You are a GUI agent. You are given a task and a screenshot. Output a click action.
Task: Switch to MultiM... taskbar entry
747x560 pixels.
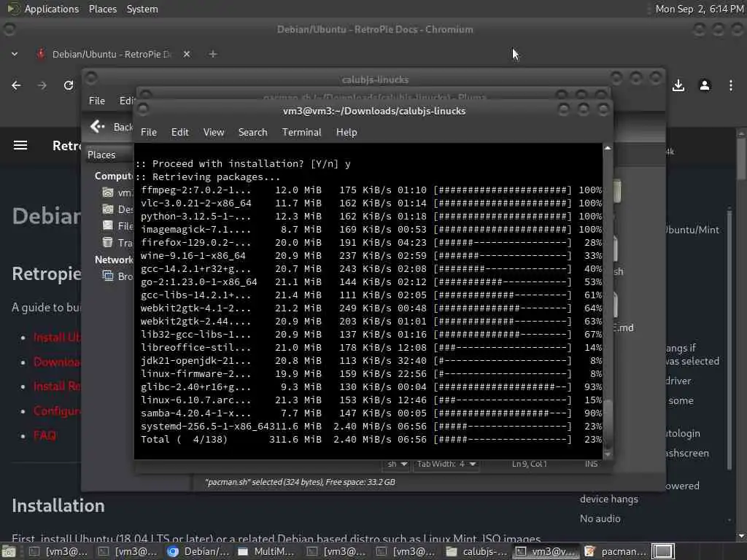coord(267,551)
